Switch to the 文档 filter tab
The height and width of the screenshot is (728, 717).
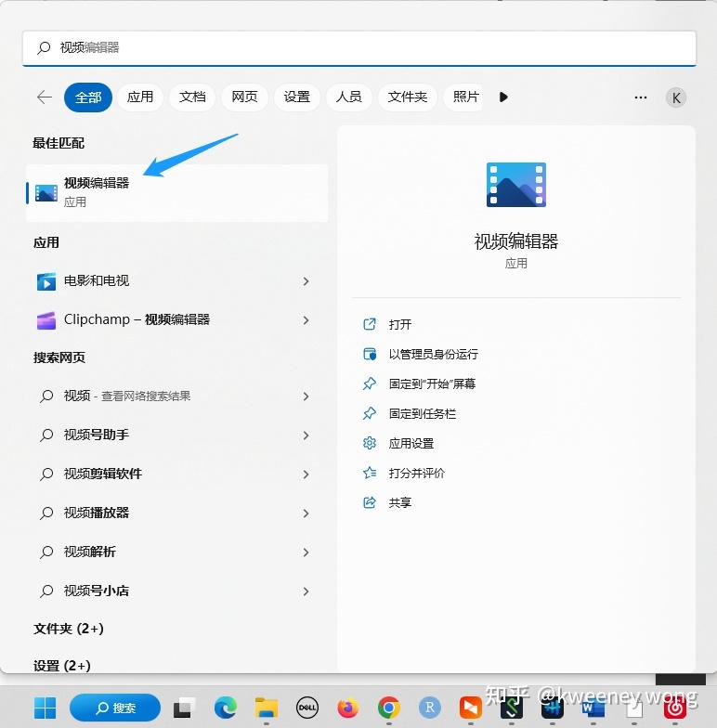click(192, 97)
